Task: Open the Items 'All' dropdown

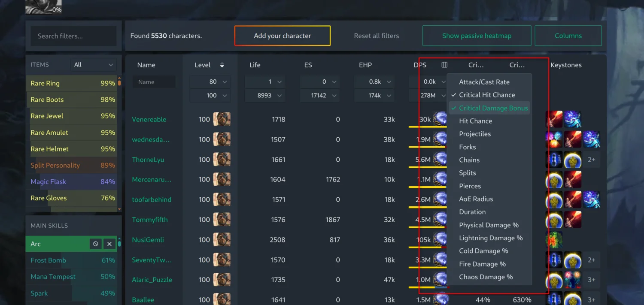Action: (93, 65)
